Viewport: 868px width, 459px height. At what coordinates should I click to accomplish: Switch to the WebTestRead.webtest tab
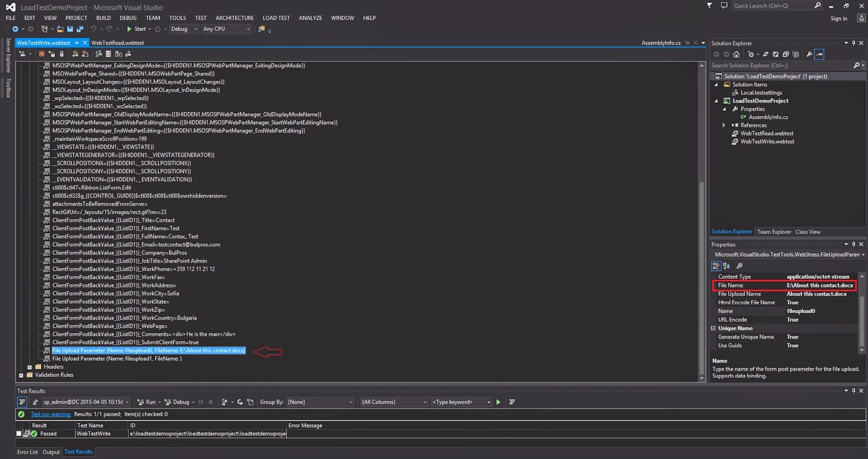tap(118, 43)
